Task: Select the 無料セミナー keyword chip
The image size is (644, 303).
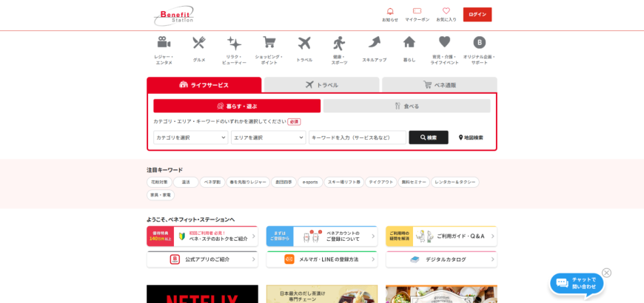Action: 414,182
